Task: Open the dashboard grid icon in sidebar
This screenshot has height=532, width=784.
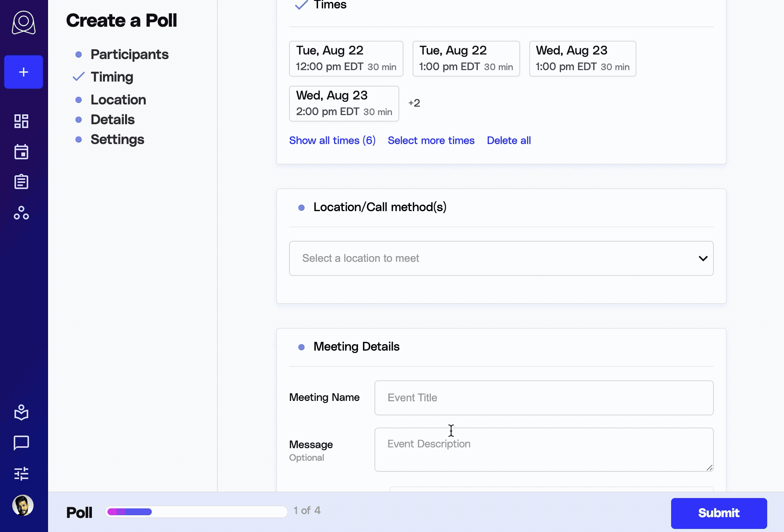Action: point(21,121)
